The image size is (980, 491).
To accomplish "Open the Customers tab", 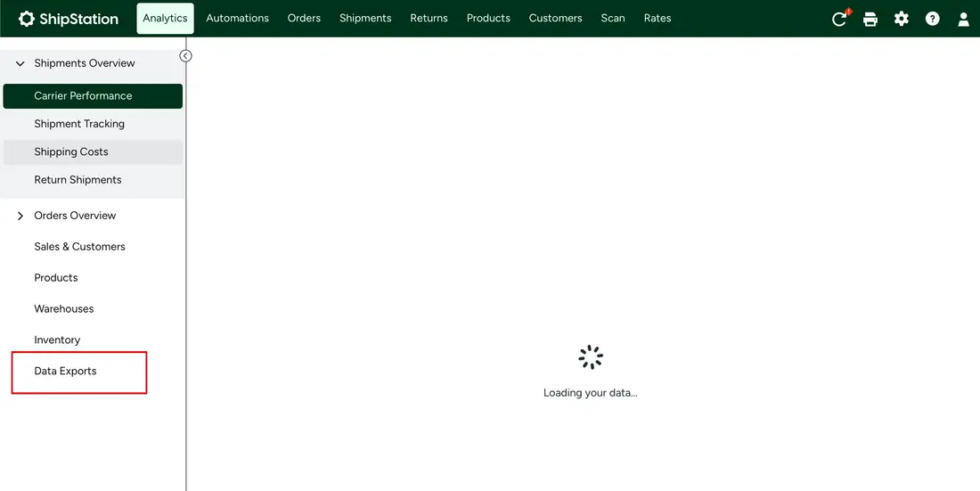I will [556, 18].
